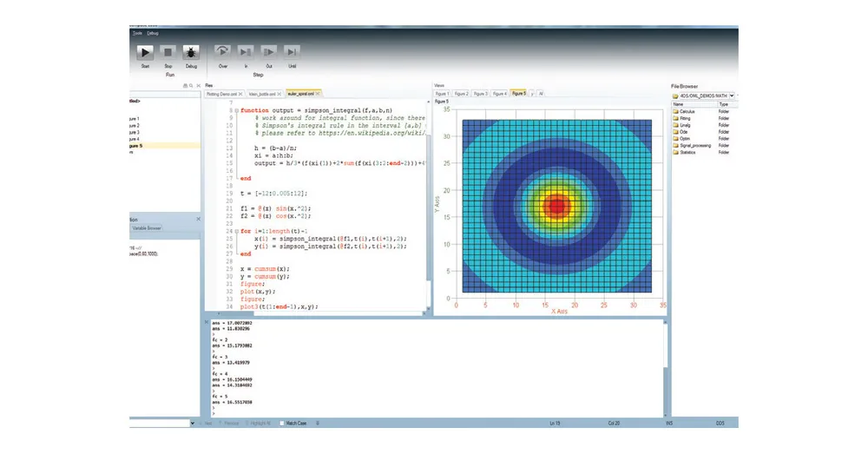Click the Start run button
868x454 pixels.
[145, 53]
